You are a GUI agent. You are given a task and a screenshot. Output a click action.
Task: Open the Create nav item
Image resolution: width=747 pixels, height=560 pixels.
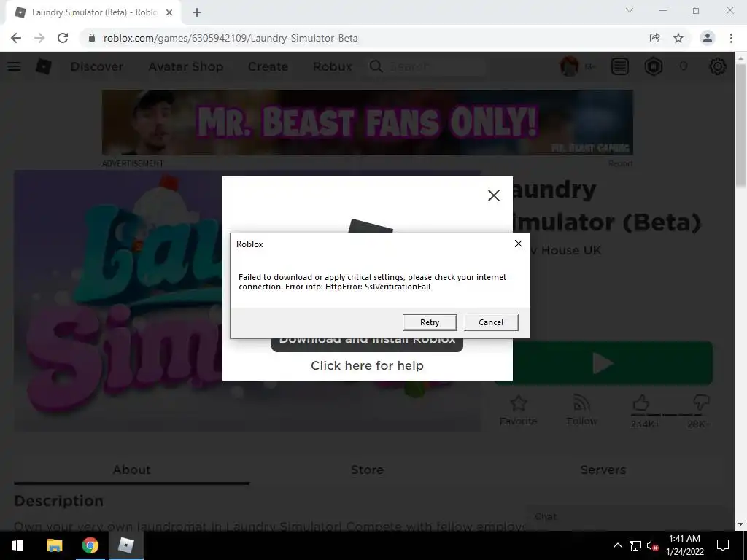(268, 66)
